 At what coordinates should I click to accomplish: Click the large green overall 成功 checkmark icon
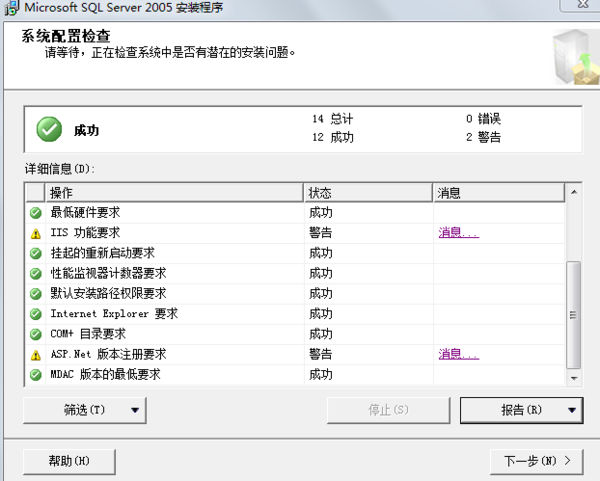tap(49, 129)
